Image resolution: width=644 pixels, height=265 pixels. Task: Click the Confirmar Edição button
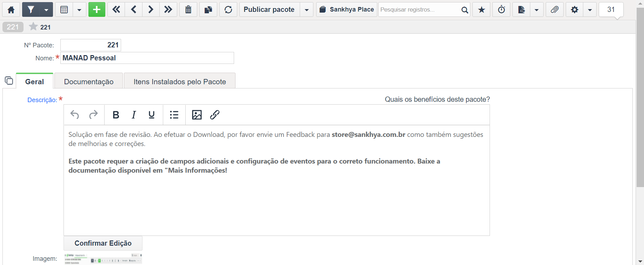[x=103, y=243]
